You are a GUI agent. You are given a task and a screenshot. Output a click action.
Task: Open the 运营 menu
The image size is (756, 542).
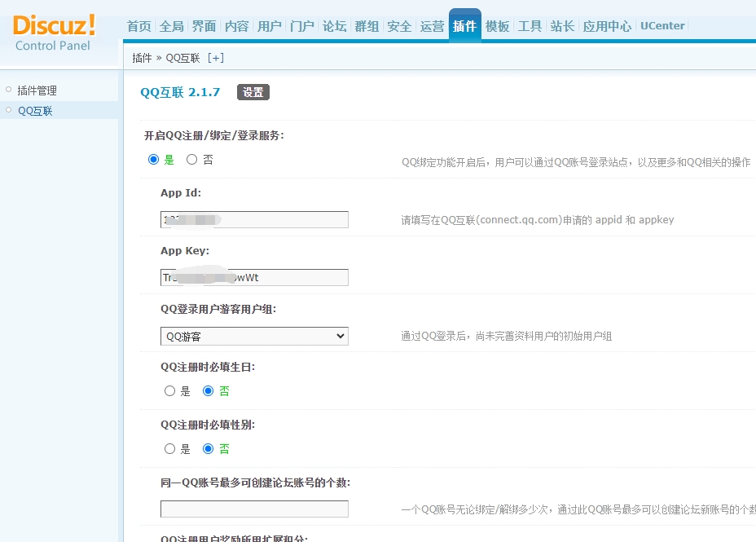pos(432,26)
